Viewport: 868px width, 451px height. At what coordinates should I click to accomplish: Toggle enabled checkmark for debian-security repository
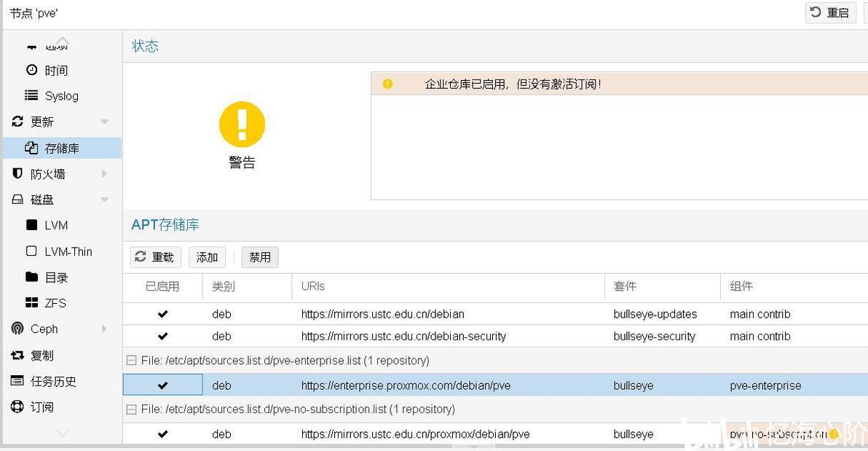click(x=163, y=337)
